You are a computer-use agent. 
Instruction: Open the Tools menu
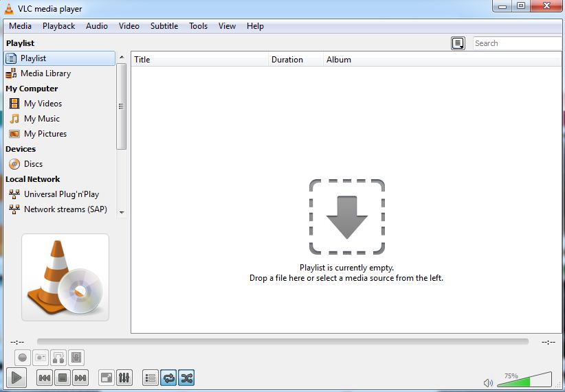[198, 26]
